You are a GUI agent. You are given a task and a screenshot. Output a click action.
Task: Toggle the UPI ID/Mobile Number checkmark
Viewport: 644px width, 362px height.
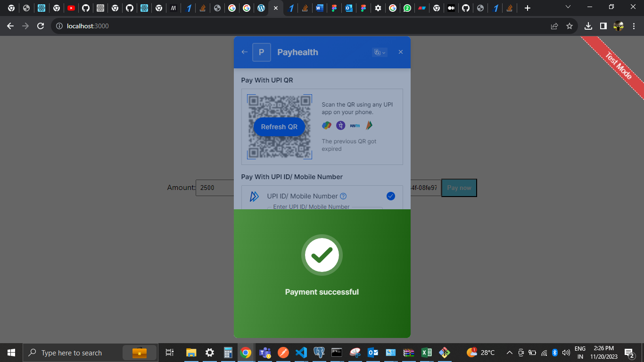click(x=390, y=196)
